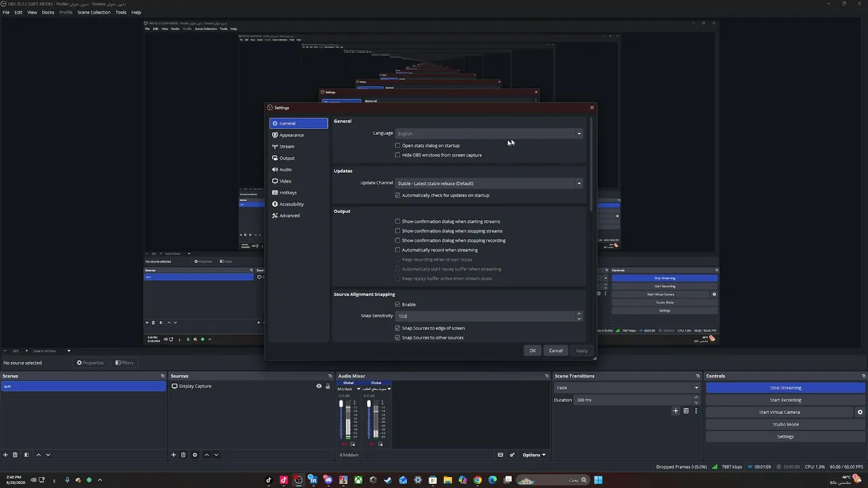Screen dimensions: 868x488
Task: Go to Output settings tab
Action: 298,158
